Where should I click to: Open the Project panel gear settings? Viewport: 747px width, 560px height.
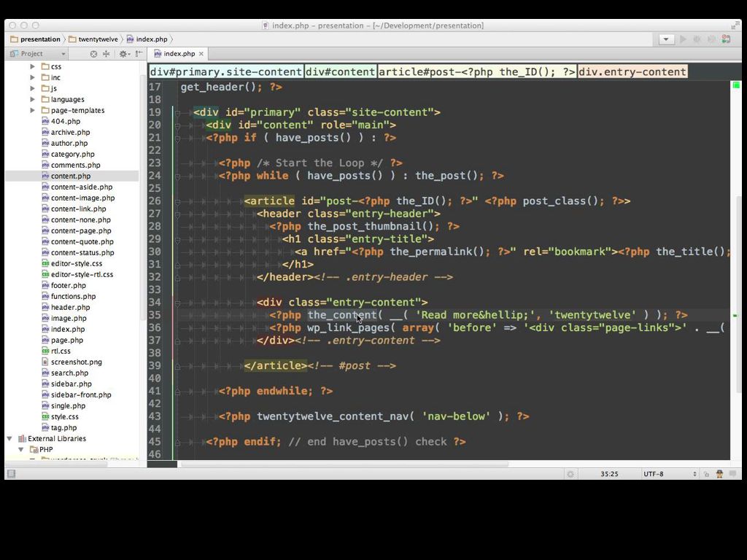click(123, 54)
